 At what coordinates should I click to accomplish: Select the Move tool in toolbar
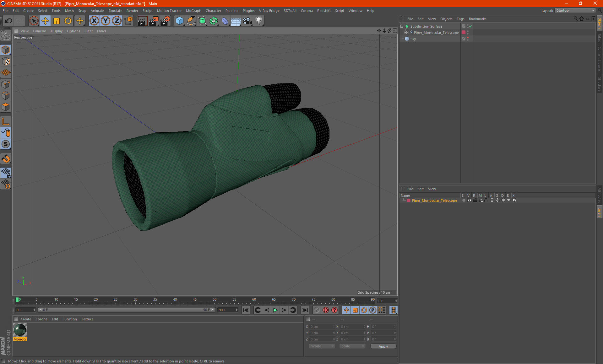tap(45, 21)
